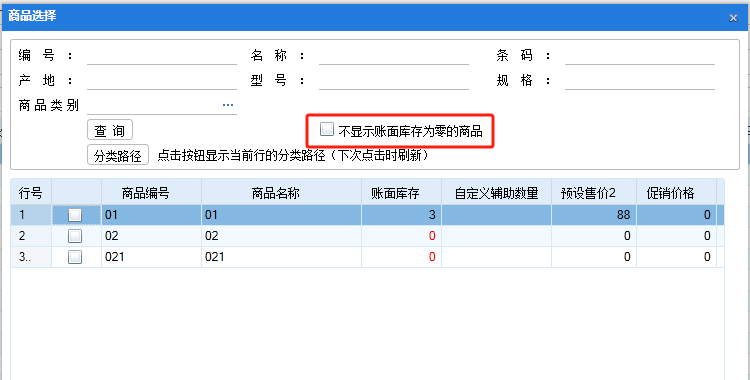Click the 查询 button

110,130
